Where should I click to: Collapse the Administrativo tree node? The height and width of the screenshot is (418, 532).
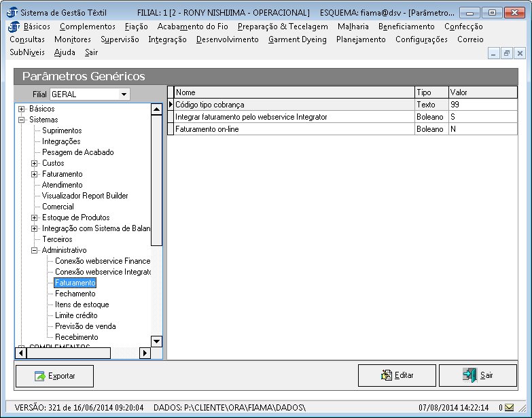(x=35, y=250)
